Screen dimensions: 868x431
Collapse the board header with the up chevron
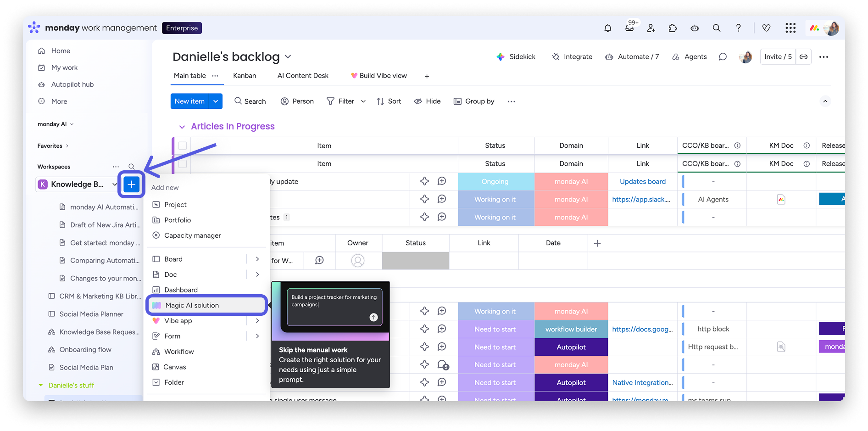(x=825, y=101)
